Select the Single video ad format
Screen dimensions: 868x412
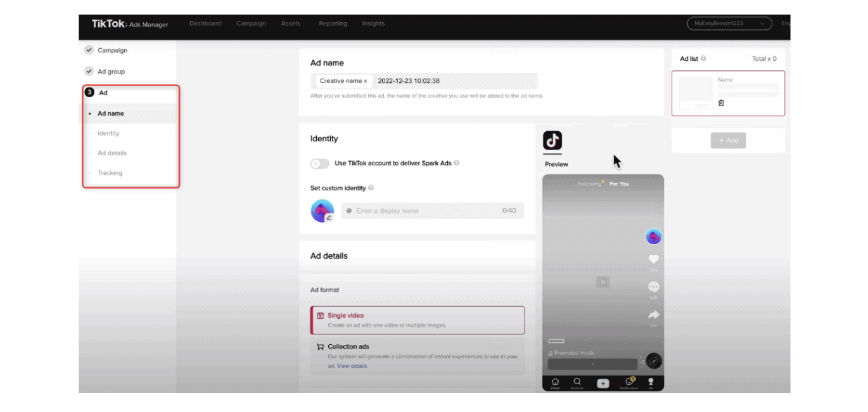tap(418, 320)
